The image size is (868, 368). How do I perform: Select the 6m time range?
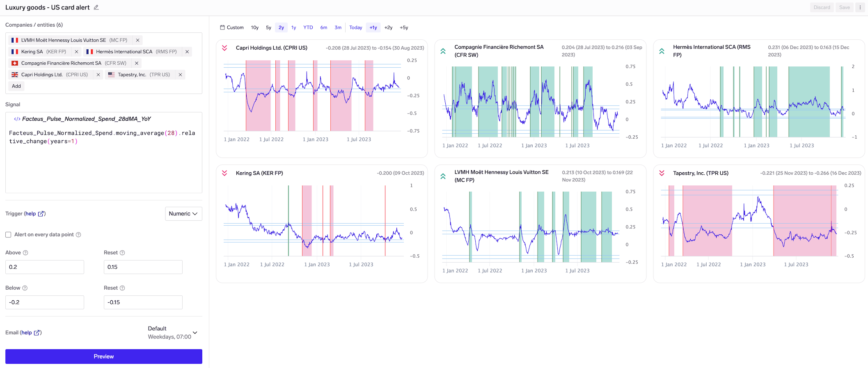tap(324, 27)
